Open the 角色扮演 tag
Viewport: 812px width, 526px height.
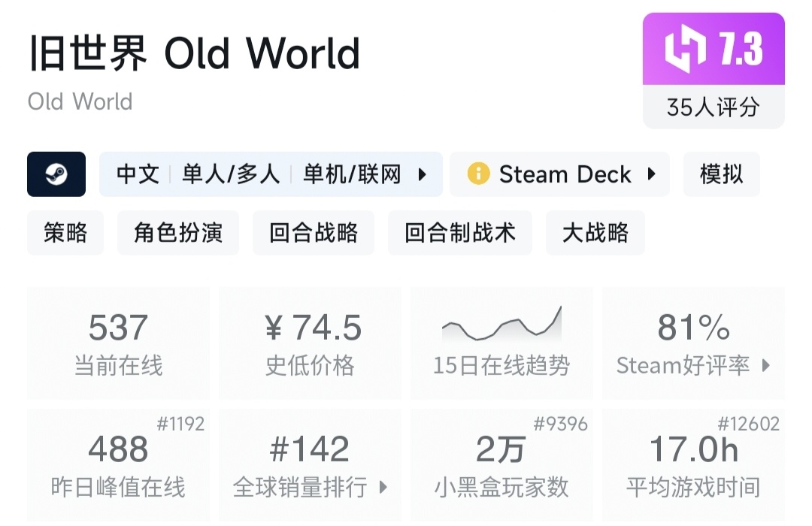coord(178,233)
